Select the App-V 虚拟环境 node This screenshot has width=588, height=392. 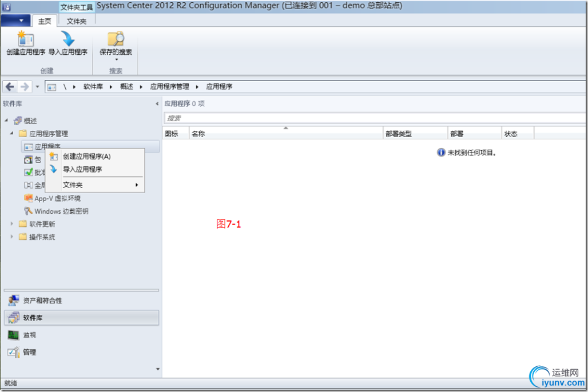coord(53,198)
